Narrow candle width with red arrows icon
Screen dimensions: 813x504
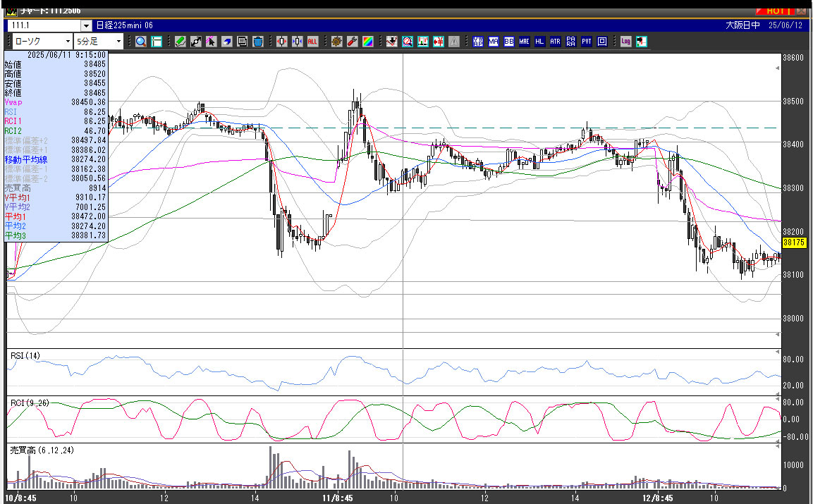click(x=281, y=42)
